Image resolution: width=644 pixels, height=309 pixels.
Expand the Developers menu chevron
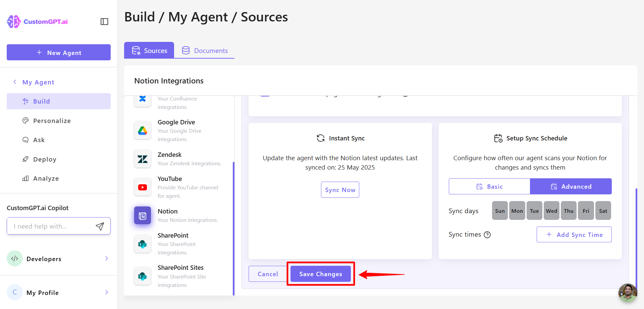click(x=106, y=258)
